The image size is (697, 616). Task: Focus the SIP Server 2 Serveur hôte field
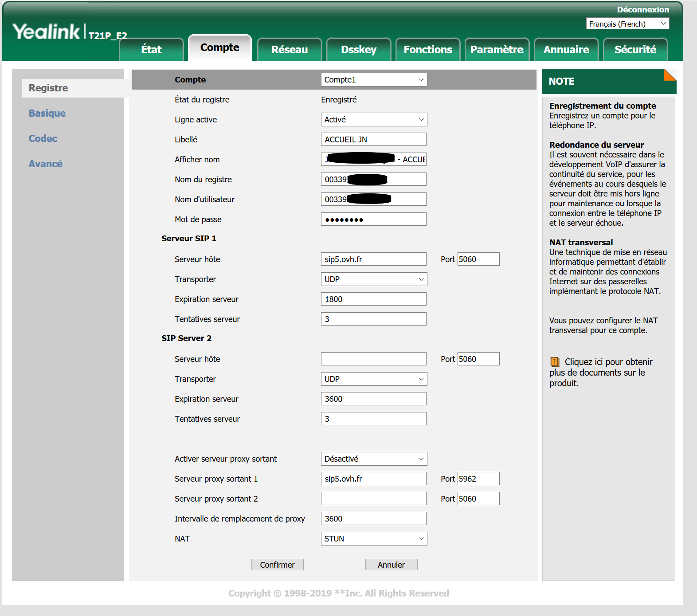pos(373,359)
